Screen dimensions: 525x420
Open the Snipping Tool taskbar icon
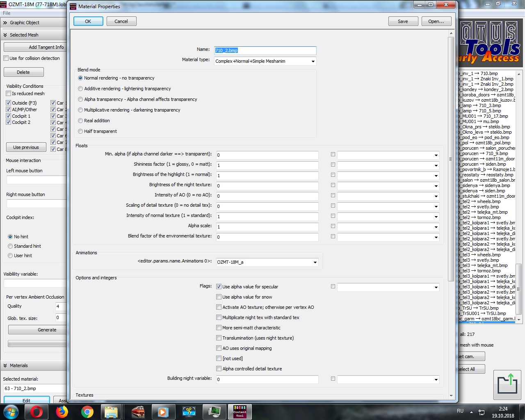[x=189, y=412]
